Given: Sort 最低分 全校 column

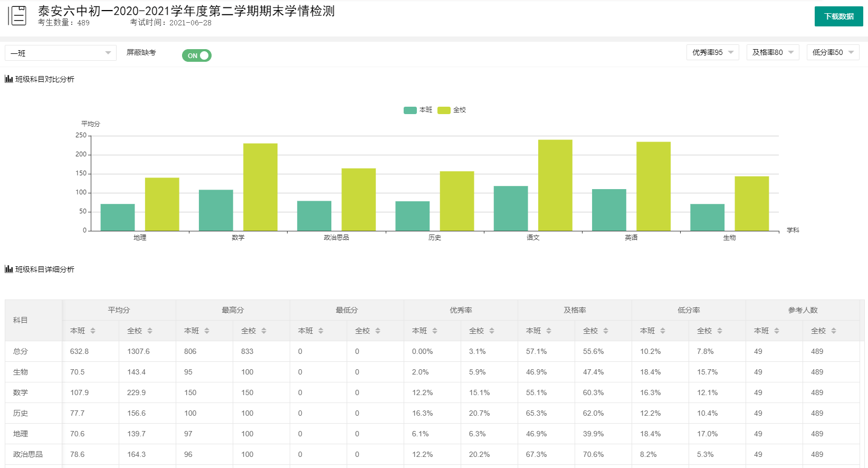Looking at the screenshot, I should 378,331.
